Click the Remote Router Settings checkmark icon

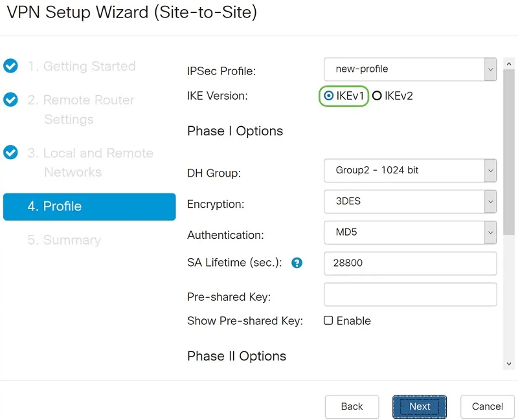coord(10,100)
